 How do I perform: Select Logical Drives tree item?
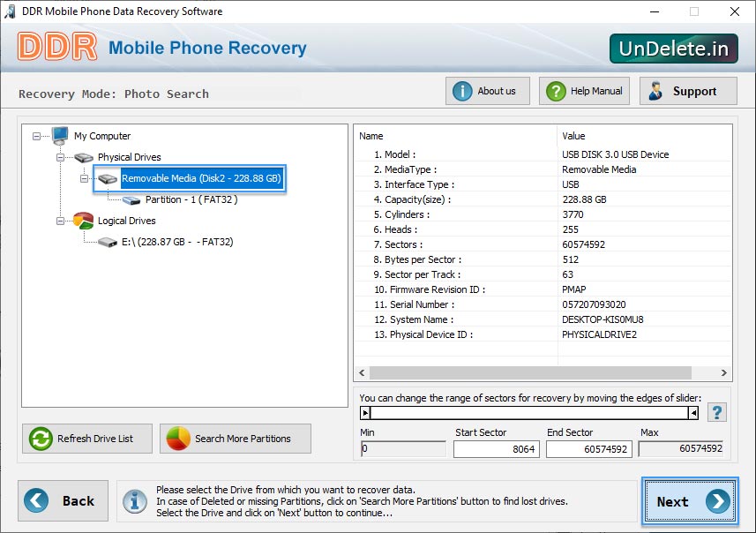tap(127, 221)
